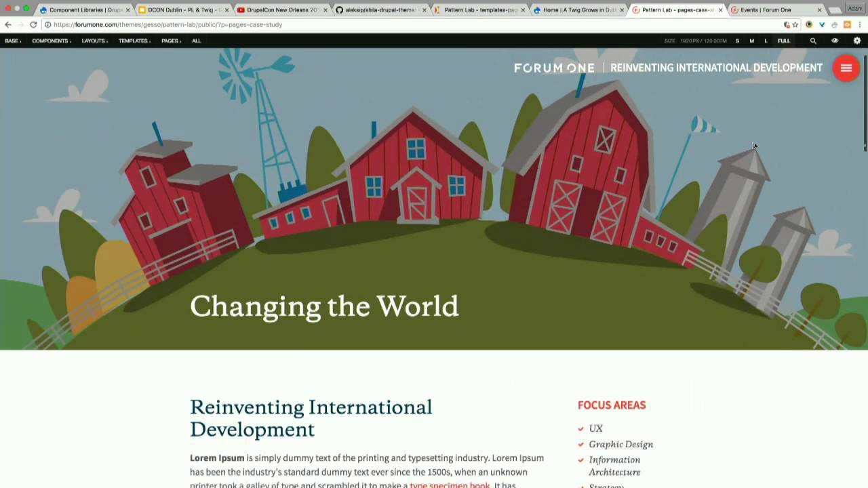Click the page vertical scrollbar thumb

(865, 102)
